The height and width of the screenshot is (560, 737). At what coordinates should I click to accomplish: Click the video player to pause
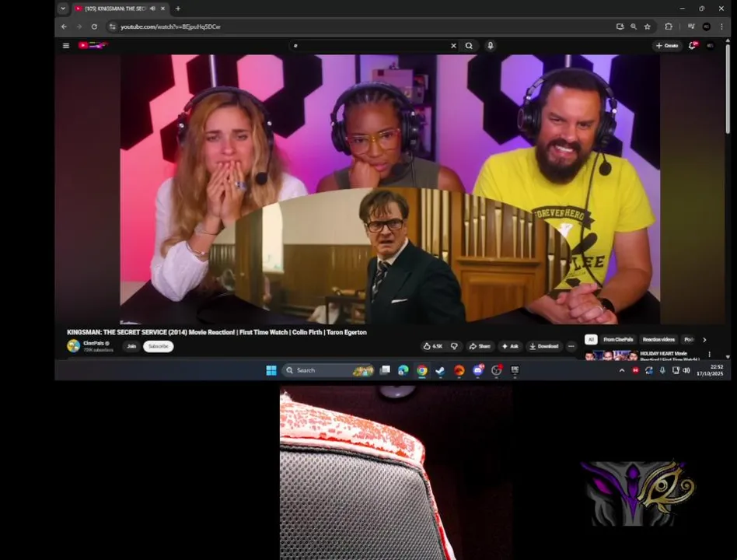click(389, 189)
